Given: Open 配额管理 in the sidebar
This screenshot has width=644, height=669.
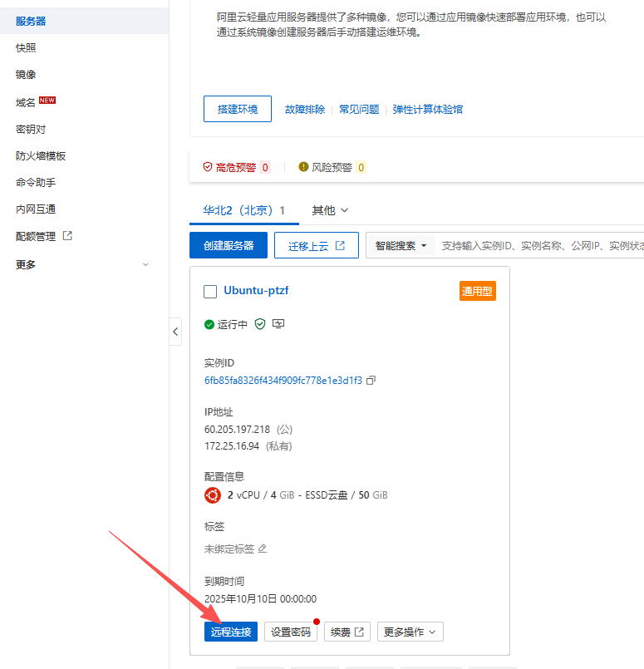Looking at the screenshot, I should click(x=36, y=236).
